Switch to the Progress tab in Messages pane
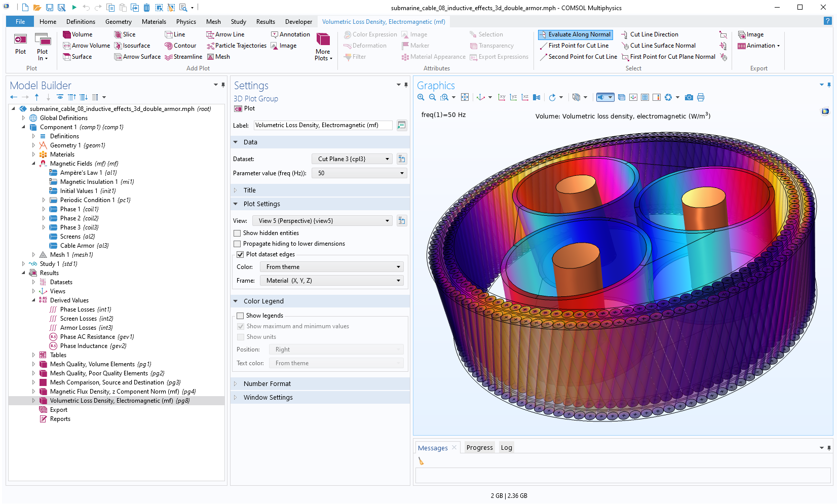This screenshot has height=504, width=839. pos(479,447)
